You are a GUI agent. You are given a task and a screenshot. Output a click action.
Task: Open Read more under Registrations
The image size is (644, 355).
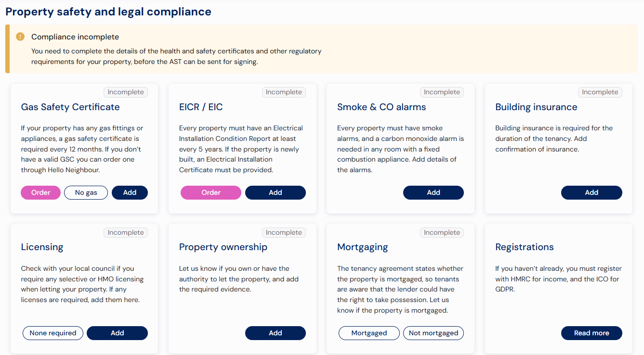pyautogui.click(x=591, y=333)
